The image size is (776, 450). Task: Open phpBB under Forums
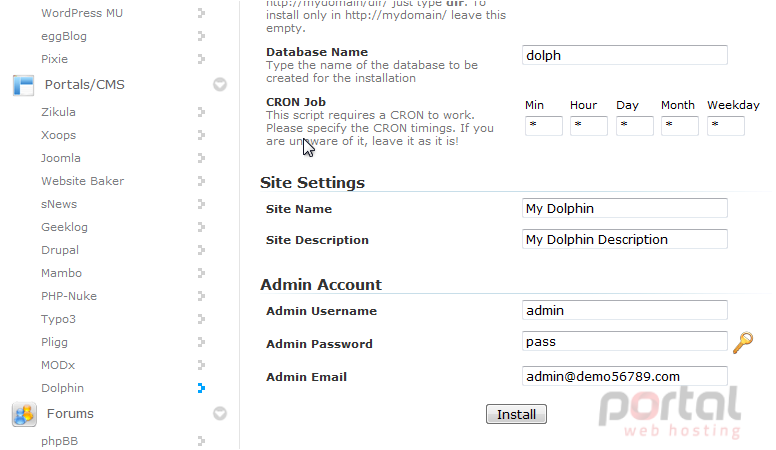(59, 441)
